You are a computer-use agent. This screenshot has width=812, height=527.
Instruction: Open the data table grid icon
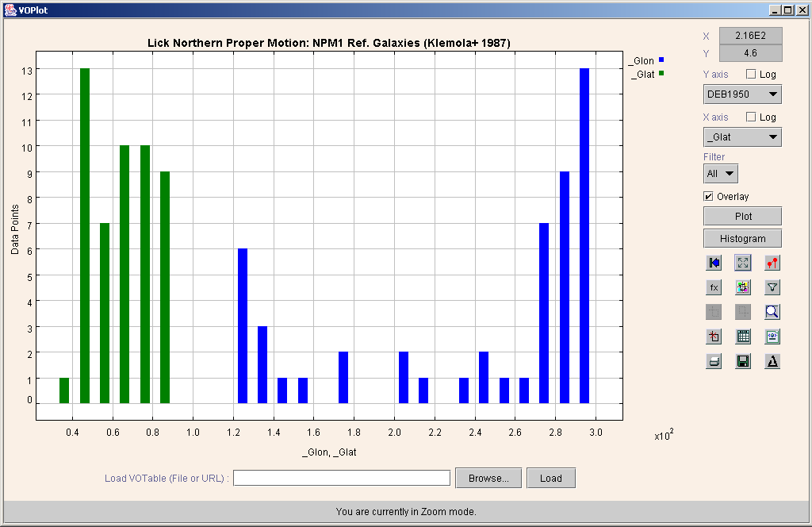[x=742, y=337]
